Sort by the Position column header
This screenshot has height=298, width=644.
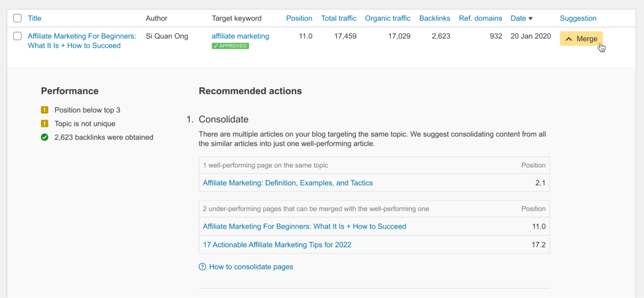299,18
